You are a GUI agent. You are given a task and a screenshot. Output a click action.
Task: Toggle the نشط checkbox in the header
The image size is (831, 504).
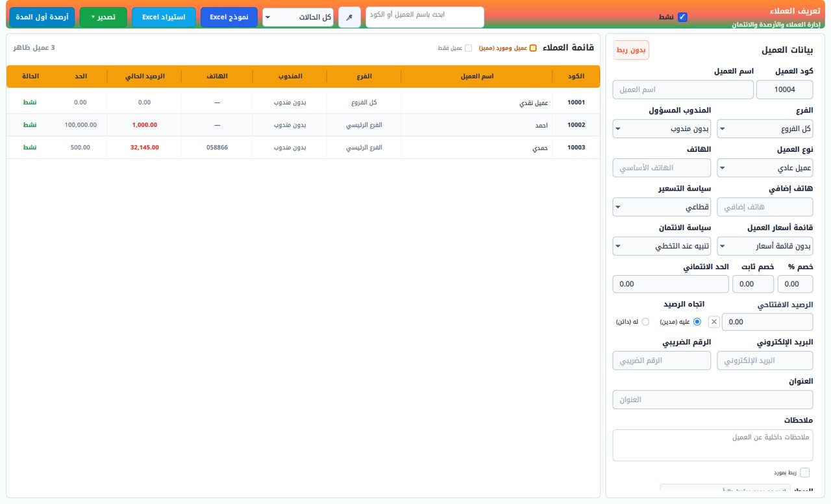point(682,17)
